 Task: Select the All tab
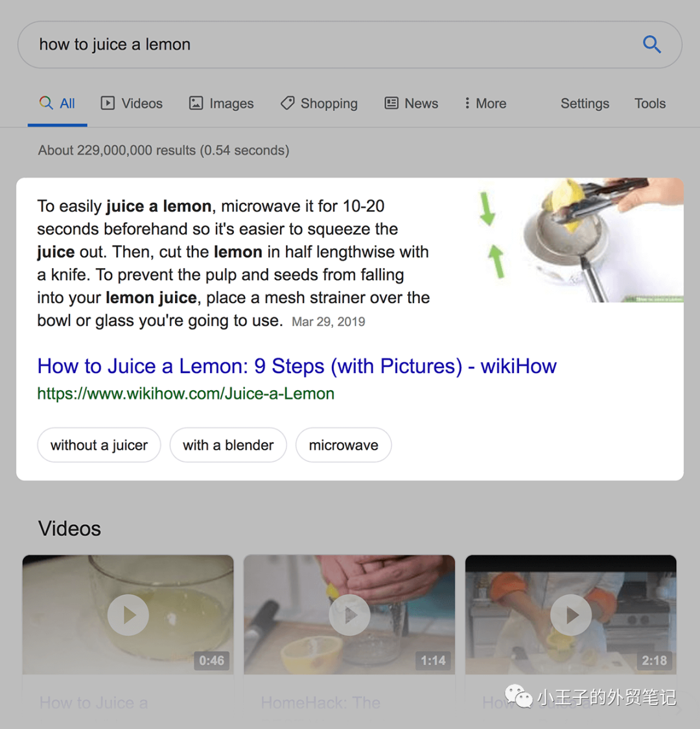click(57, 103)
